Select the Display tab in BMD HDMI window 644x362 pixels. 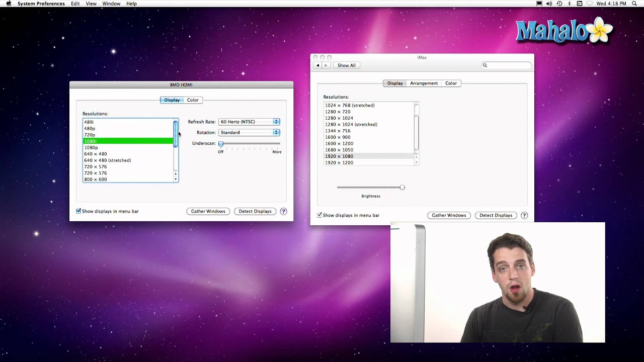(x=172, y=100)
